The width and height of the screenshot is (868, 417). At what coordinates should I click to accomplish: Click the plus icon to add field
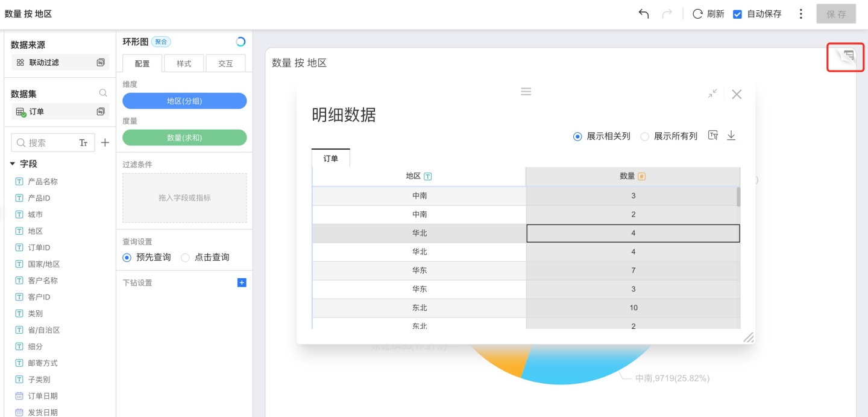tap(105, 143)
